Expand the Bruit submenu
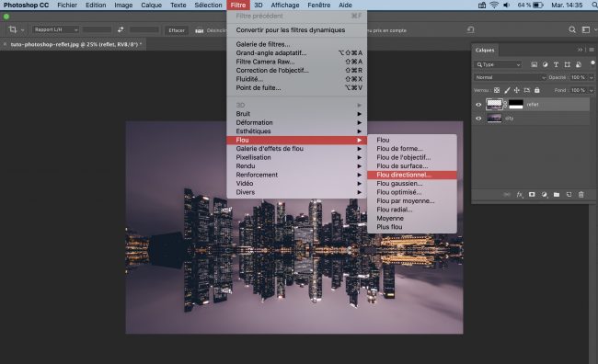598x364 pixels. point(297,114)
